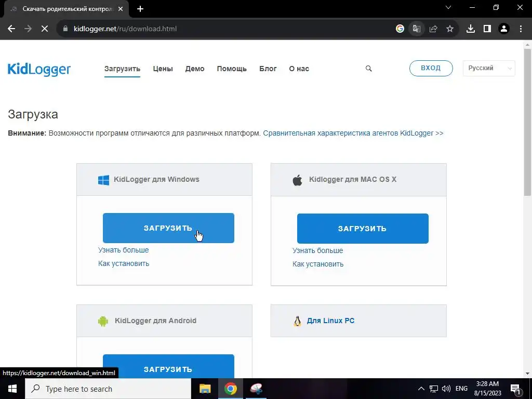The width and height of the screenshot is (532, 399).
Task: Click the padlock site info icon
Action: tap(65, 29)
